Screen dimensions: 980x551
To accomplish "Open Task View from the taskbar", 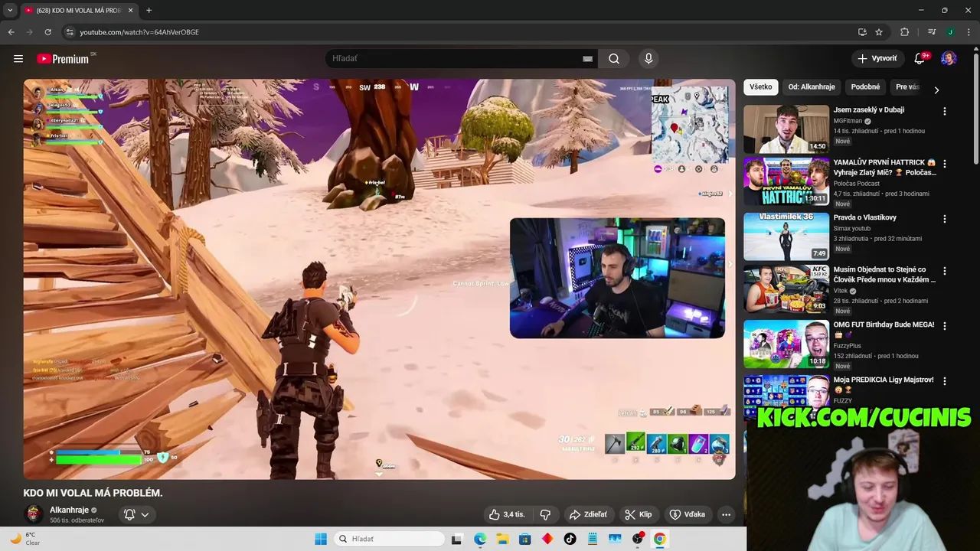I will (x=457, y=539).
